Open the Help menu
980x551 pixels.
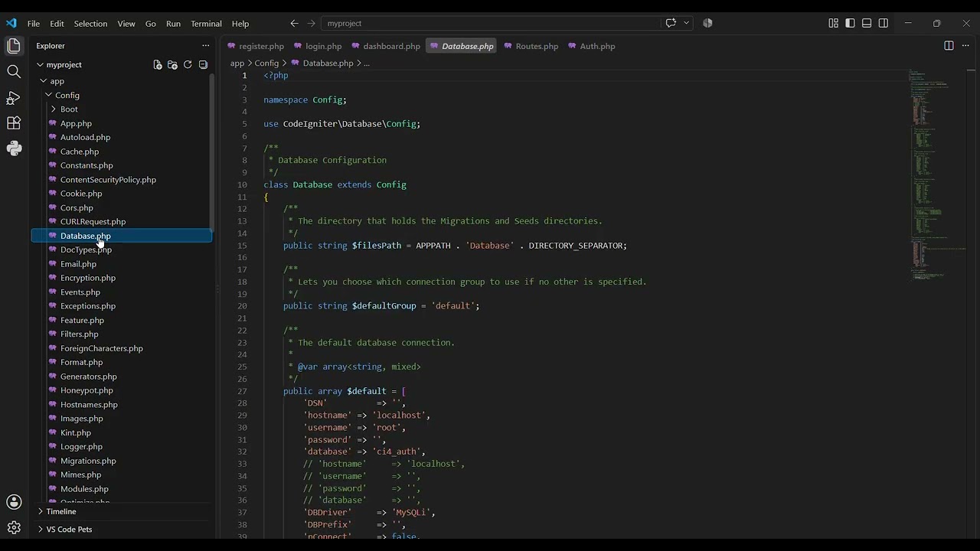tap(240, 24)
